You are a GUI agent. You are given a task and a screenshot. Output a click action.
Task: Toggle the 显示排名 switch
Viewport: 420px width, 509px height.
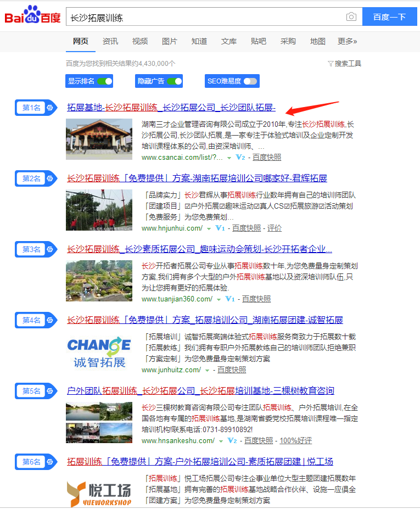click(x=105, y=81)
